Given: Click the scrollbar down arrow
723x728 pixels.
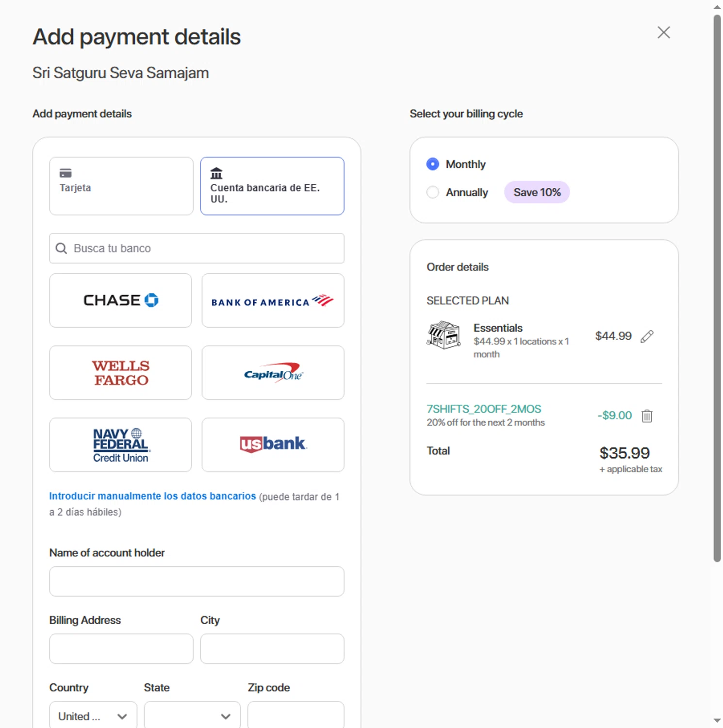Looking at the screenshot, I should coord(717,721).
